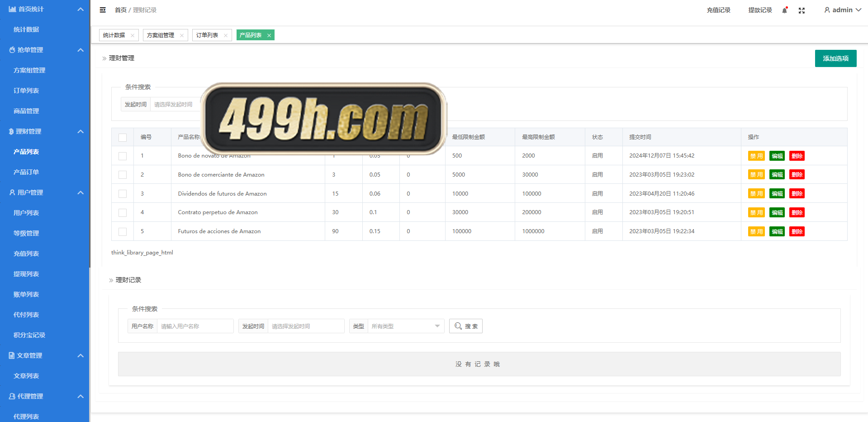Disable the Contrato perpetuo product

point(756,212)
